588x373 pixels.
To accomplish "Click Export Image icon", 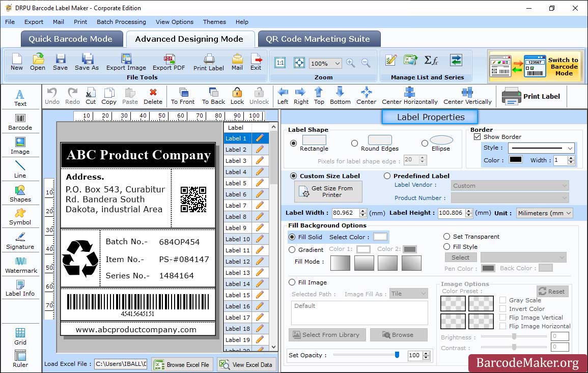I will 126,62.
